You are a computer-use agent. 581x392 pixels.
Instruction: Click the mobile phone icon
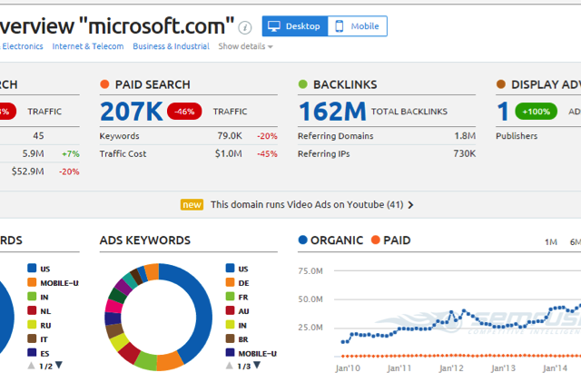pyautogui.click(x=339, y=26)
